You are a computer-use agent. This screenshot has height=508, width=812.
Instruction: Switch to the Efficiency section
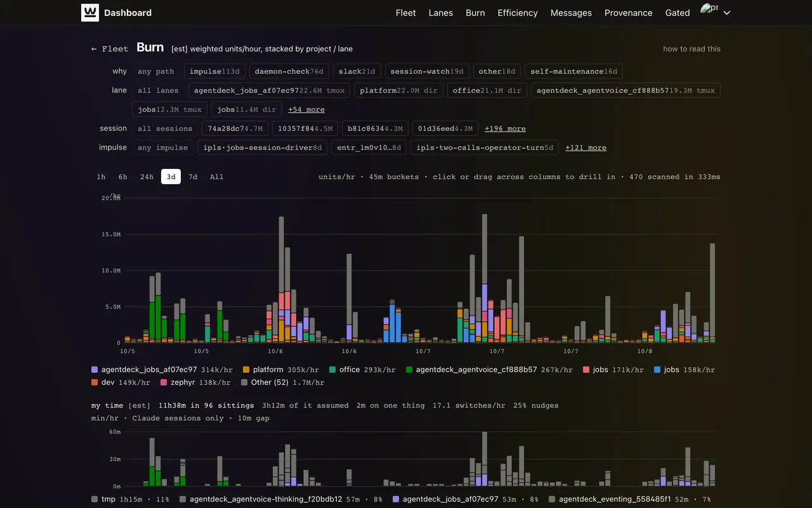pyautogui.click(x=518, y=13)
